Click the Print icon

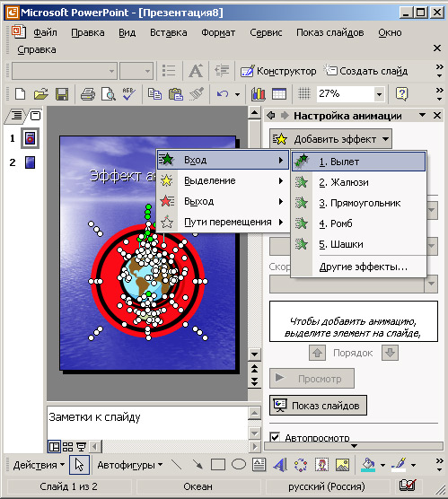coord(88,94)
